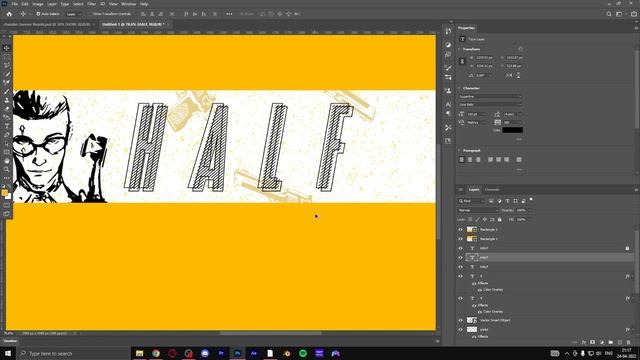Image resolution: width=640 pixels, height=360 pixels.
Task: Click new adjustment layer icon at Layers bottom
Action: [x=602, y=342]
